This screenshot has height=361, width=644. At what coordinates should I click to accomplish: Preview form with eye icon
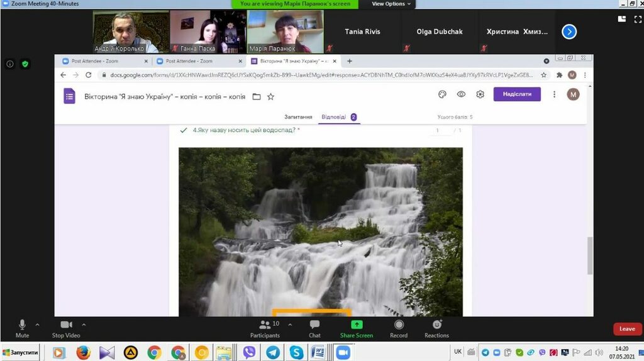click(461, 94)
